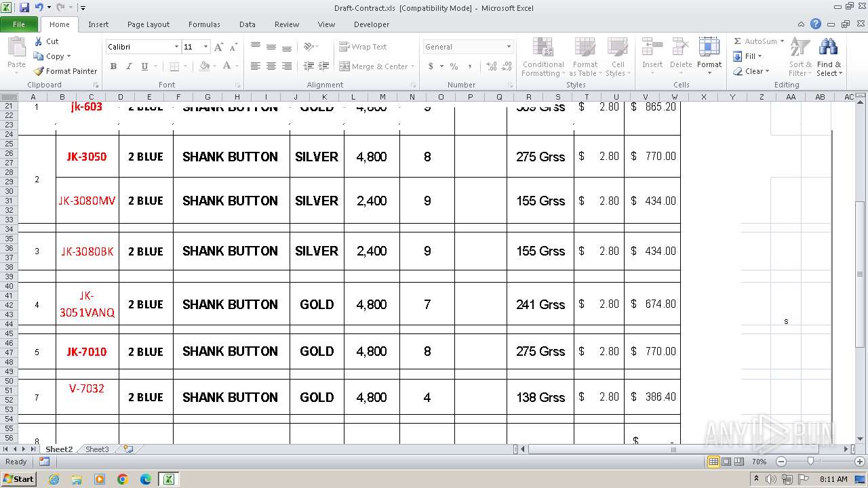Click the Excel Help question mark icon

click(x=816, y=24)
